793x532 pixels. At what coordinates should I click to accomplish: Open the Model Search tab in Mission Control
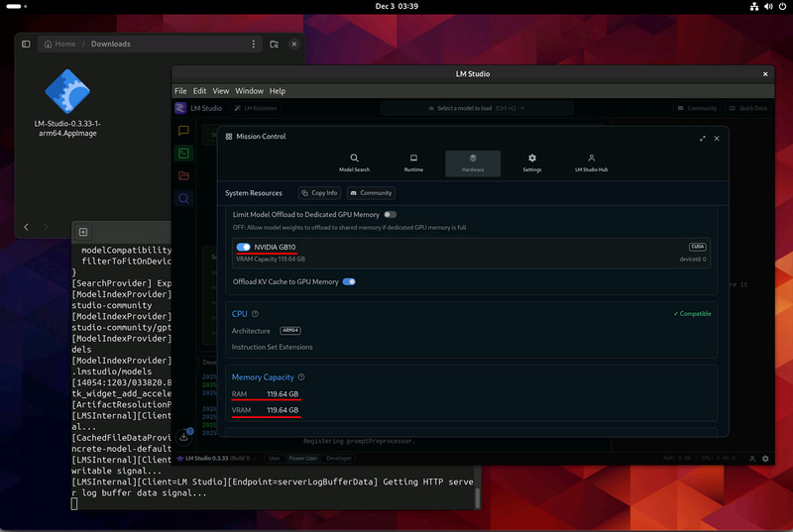click(354, 162)
